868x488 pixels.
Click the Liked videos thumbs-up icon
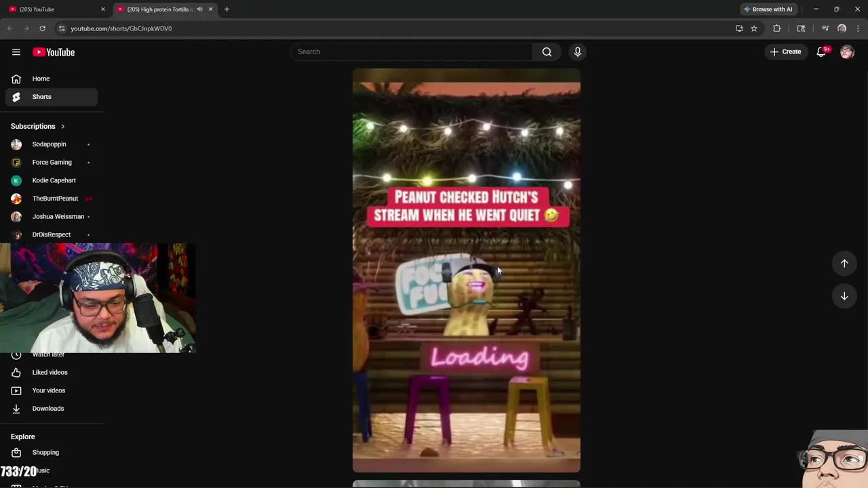[x=16, y=372]
